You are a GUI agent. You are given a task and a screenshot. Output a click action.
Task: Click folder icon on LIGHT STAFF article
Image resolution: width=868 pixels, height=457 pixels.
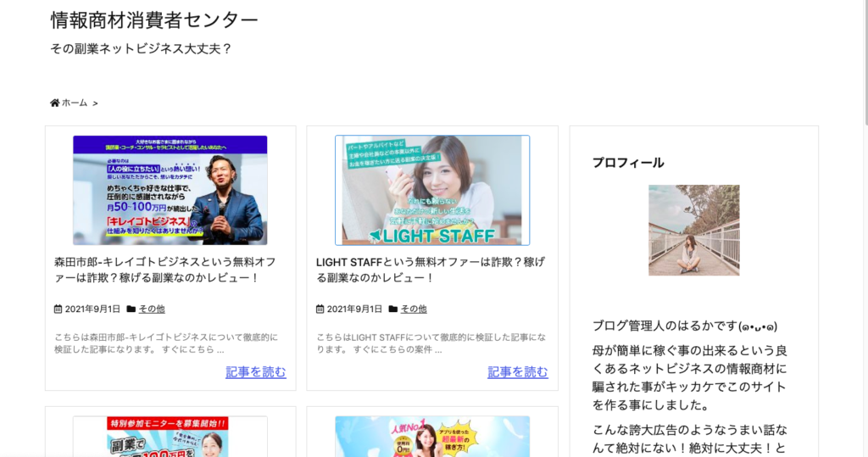(393, 309)
